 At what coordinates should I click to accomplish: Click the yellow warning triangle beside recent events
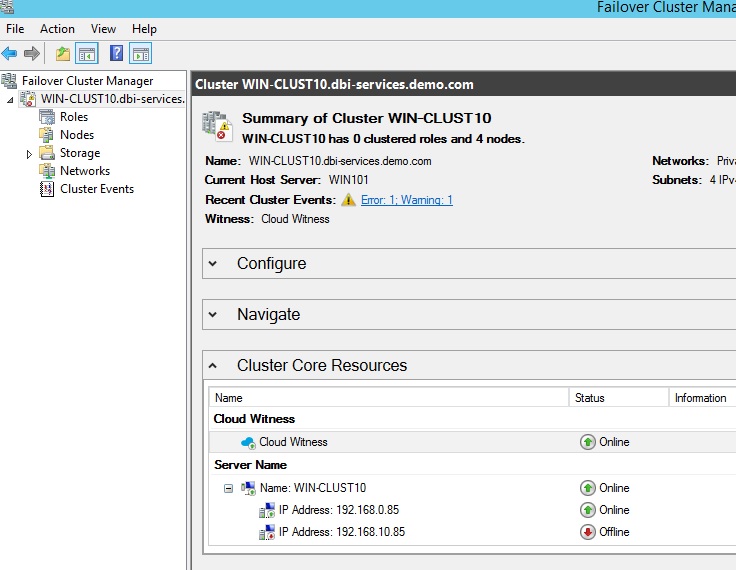coord(348,200)
